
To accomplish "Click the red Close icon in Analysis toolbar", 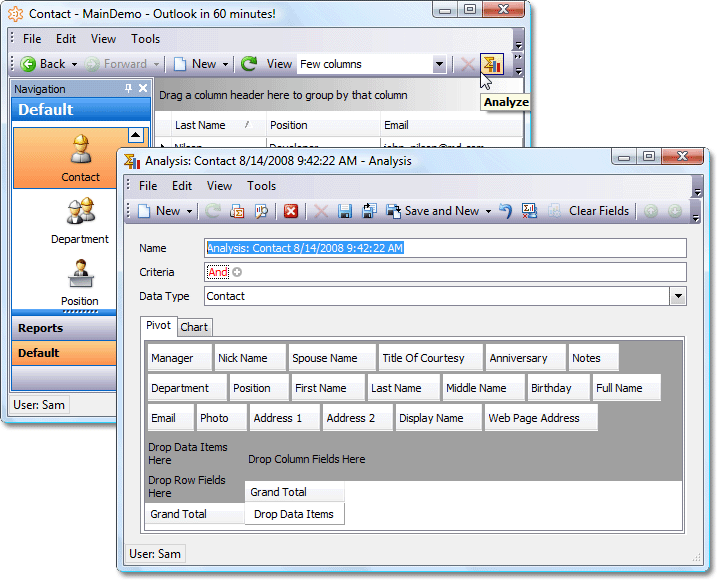I will pyautogui.click(x=291, y=211).
